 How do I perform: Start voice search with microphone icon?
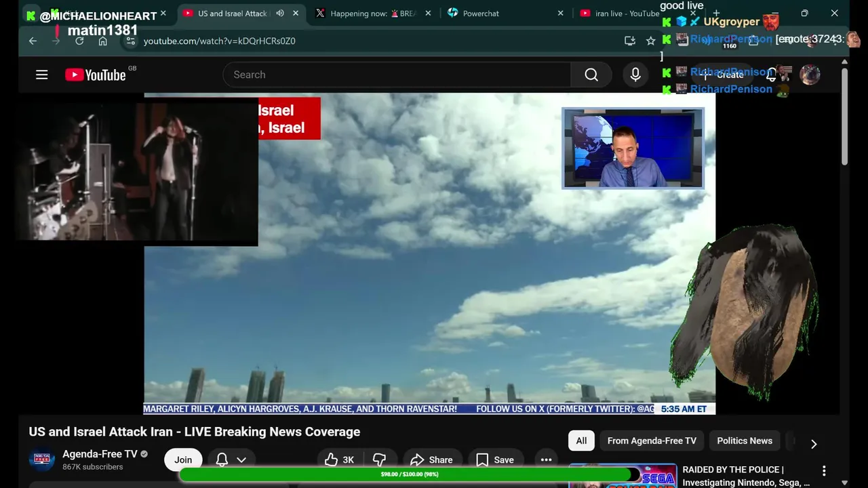635,75
